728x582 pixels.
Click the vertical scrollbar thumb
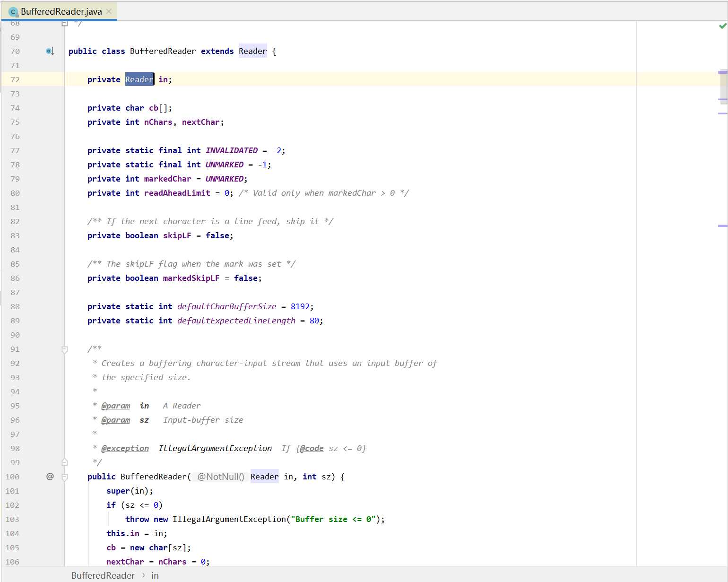coord(724,87)
